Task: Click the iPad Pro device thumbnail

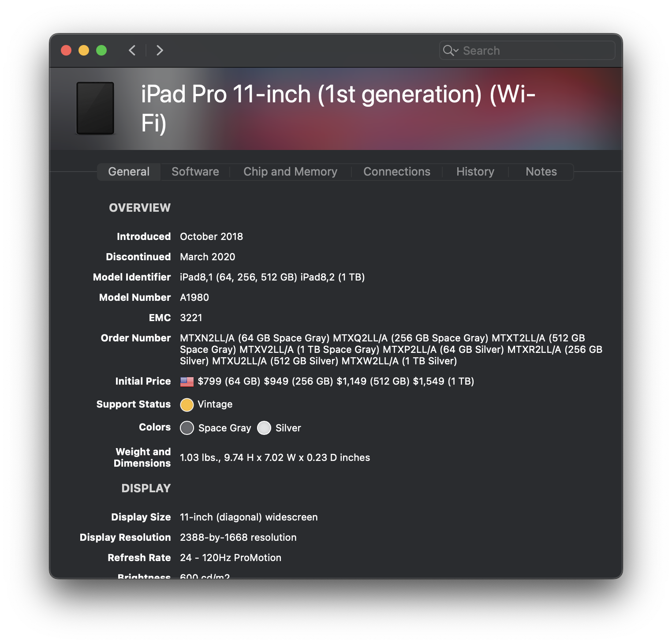Action: tap(95, 108)
